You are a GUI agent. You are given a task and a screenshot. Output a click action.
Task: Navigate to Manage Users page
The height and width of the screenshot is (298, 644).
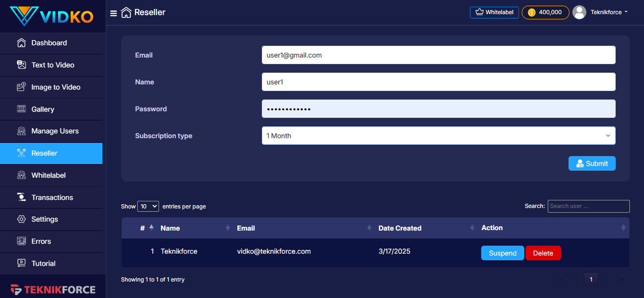[x=55, y=131]
